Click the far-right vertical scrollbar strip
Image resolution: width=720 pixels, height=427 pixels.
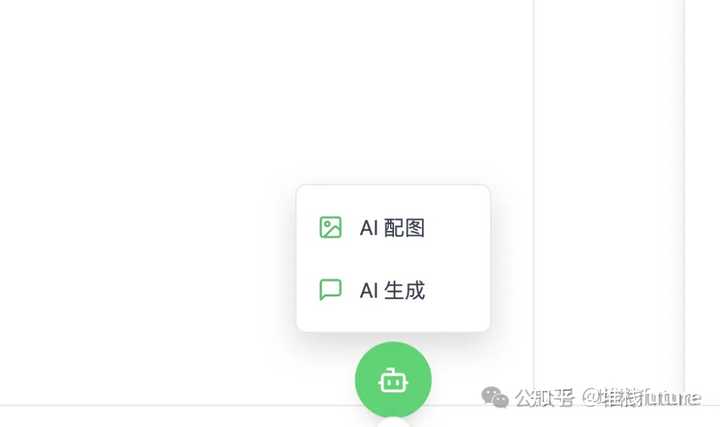click(x=703, y=202)
